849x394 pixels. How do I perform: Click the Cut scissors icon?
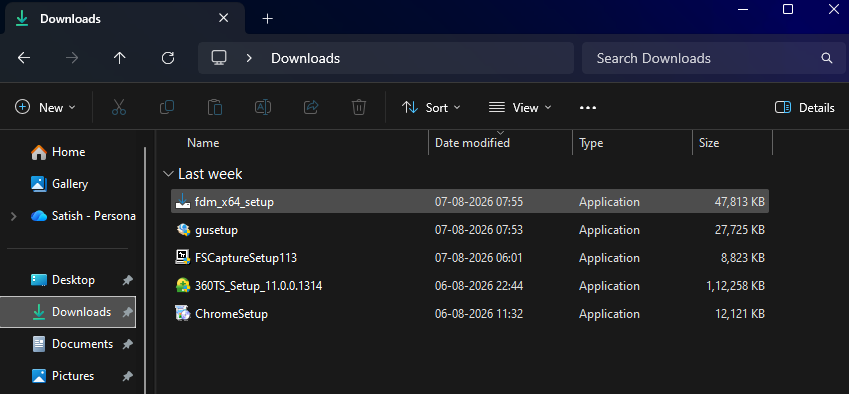[x=119, y=107]
